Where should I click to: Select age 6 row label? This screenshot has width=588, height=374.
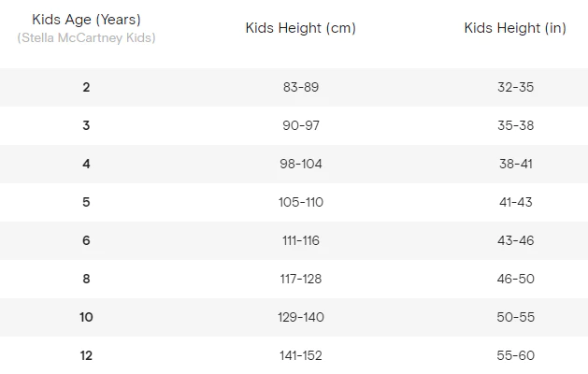(86, 240)
